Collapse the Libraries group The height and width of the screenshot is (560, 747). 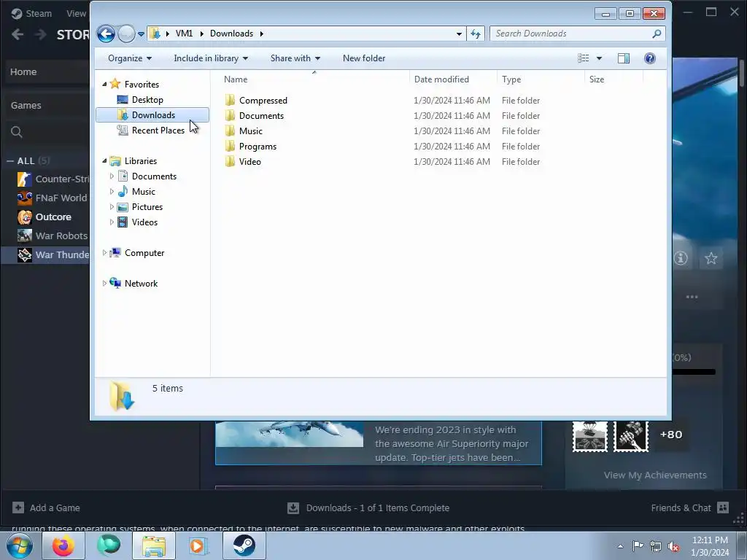coord(104,161)
